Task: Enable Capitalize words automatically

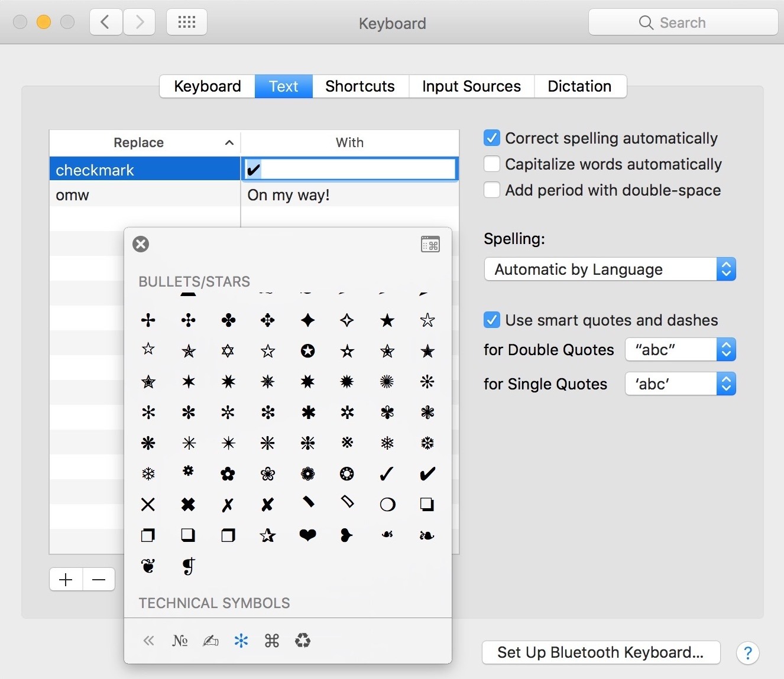Action: 492,164
